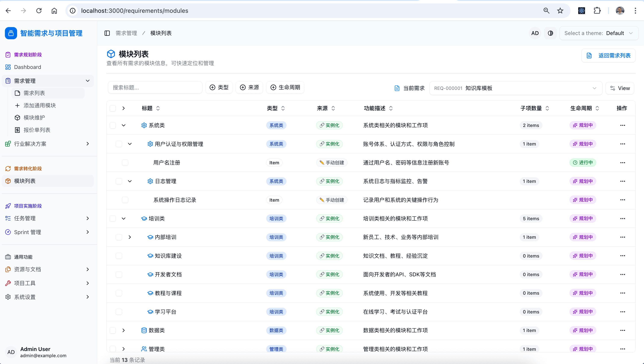Click the Sprint 管理 icon in sidebar
This screenshot has height=364, width=644.
click(8, 232)
